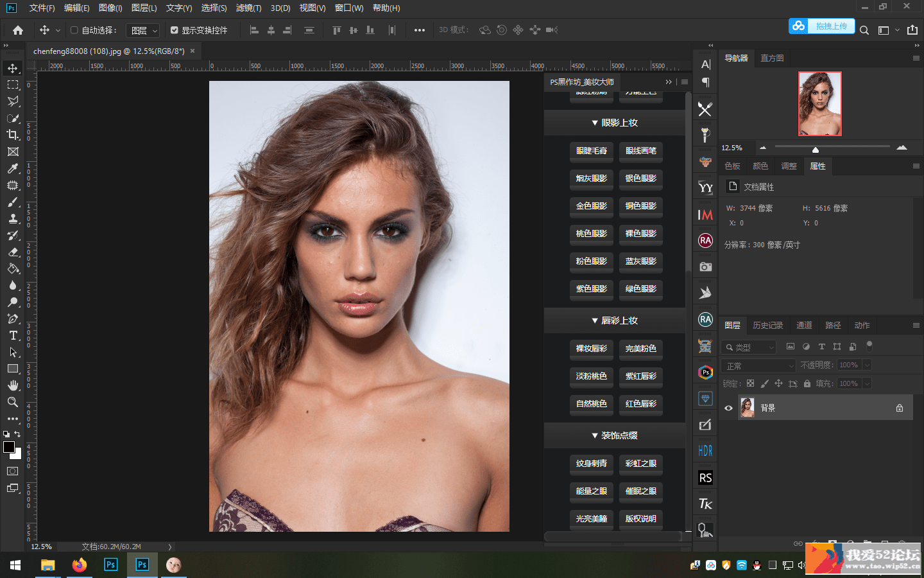Apply the 紫色眼影 eyeshadow button
924x578 pixels.
coord(592,289)
